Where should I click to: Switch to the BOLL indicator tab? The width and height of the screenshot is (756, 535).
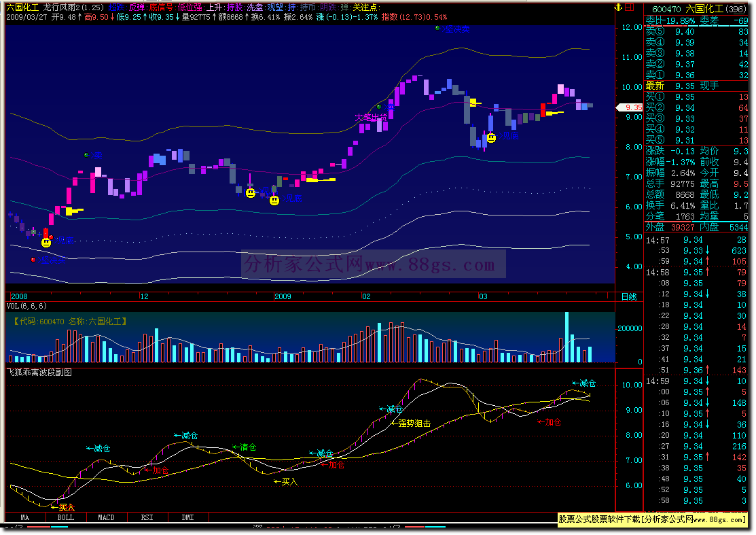point(66,517)
